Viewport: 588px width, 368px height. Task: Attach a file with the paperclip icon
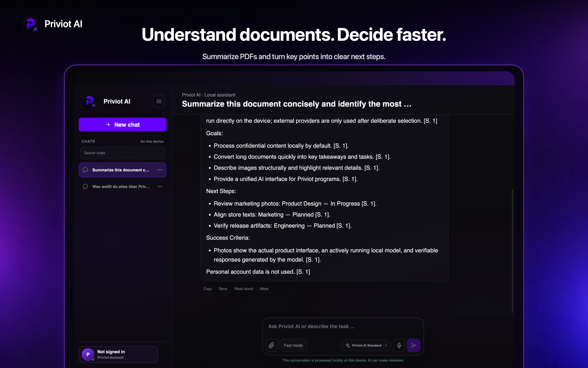[271, 345]
